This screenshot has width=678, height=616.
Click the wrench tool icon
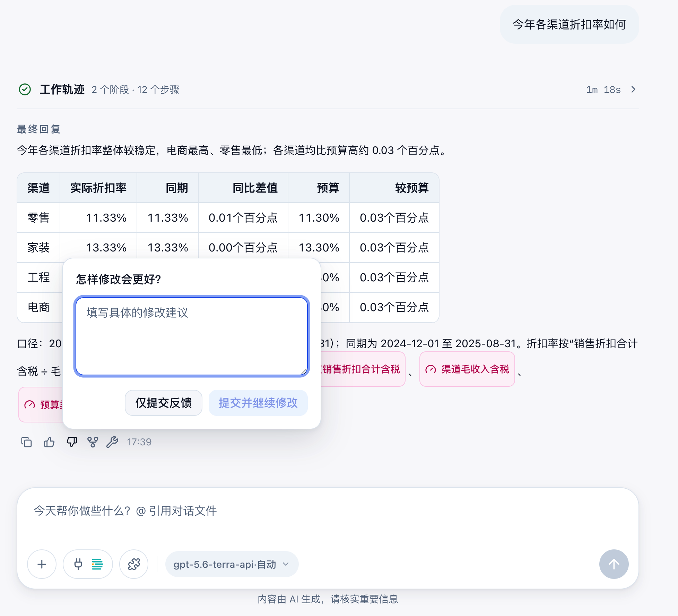112,442
